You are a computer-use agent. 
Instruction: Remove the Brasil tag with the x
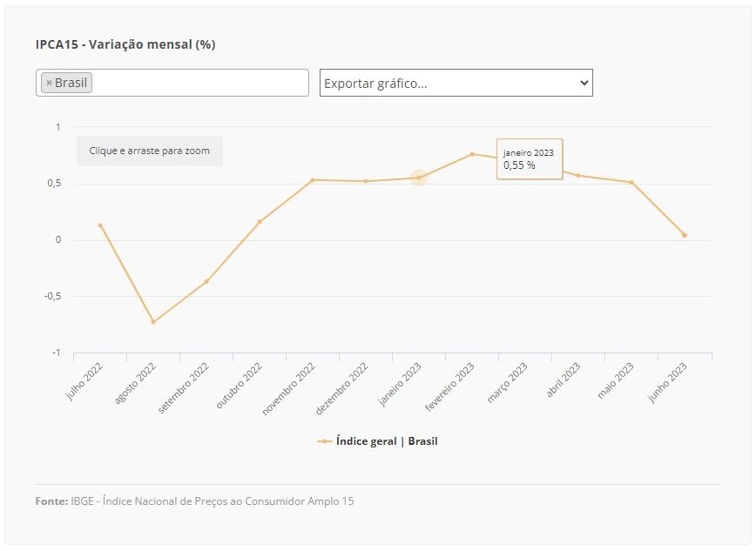coord(49,83)
